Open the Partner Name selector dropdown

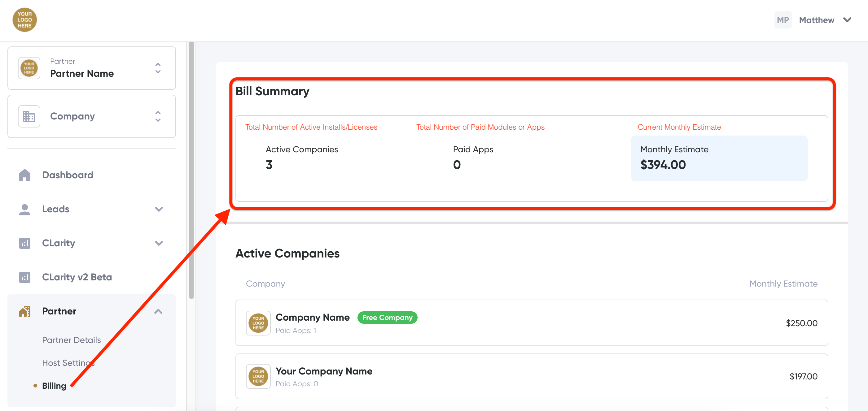[158, 68]
